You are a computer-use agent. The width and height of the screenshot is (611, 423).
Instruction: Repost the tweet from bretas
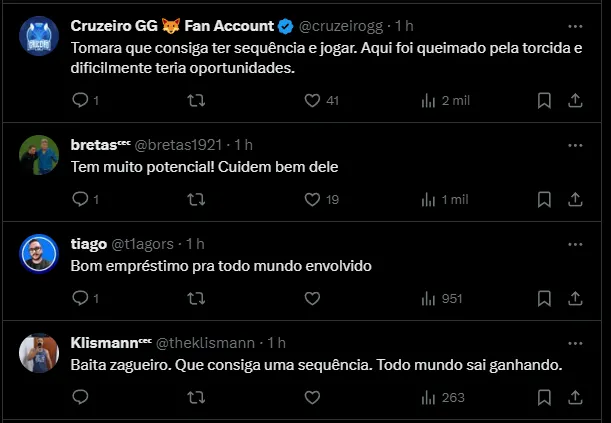(x=197, y=199)
